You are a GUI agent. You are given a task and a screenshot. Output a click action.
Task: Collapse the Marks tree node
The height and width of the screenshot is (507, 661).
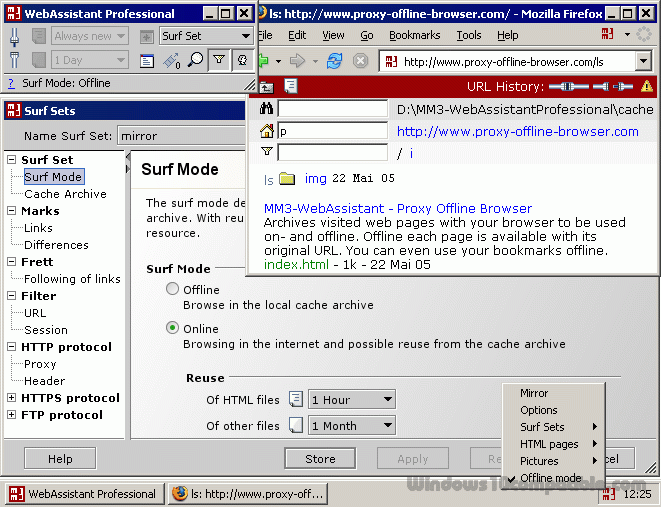[x=12, y=211]
